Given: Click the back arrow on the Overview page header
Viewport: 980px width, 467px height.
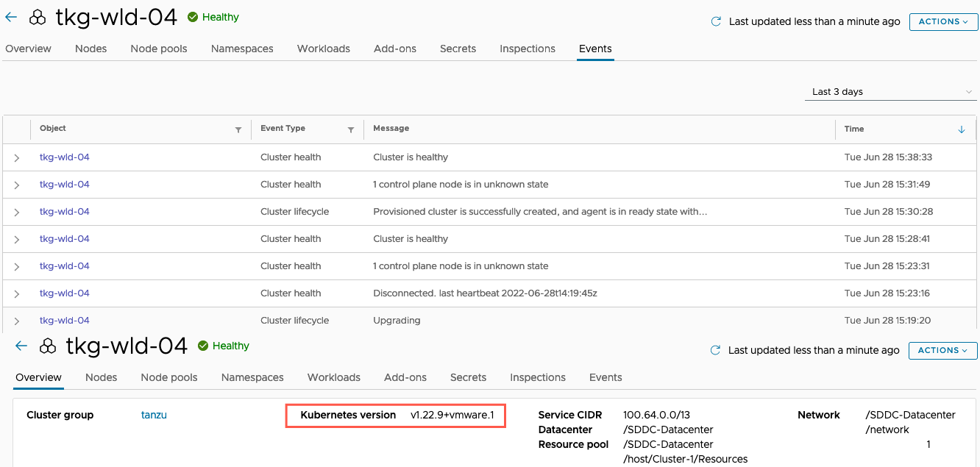Looking at the screenshot, I should [x=21, y=346].
